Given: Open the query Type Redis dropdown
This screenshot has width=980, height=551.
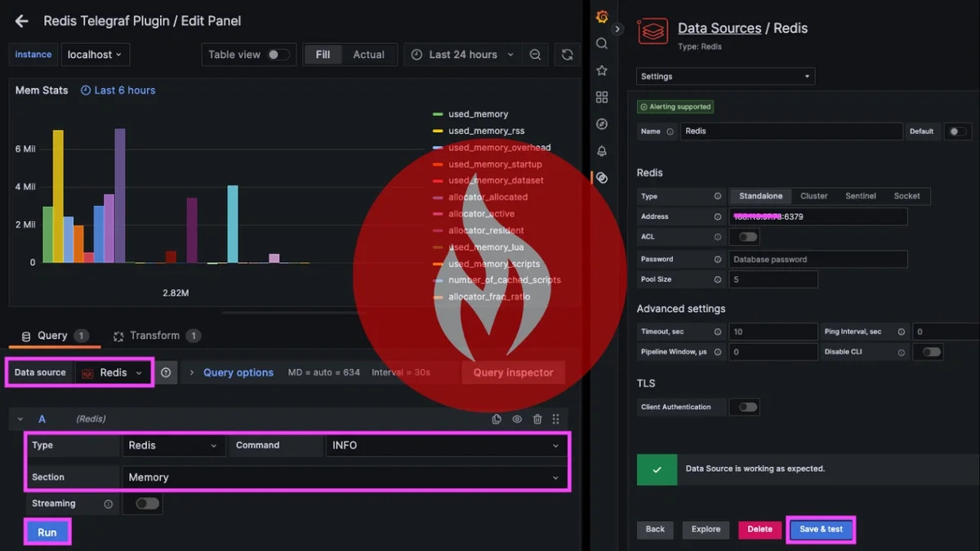Looking at the screenshot, I should tap(173, 446).
